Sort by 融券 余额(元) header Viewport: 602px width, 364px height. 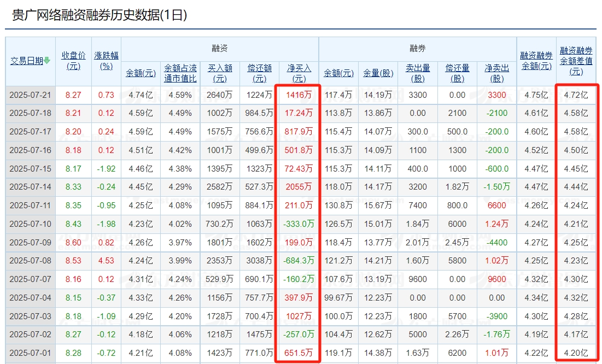338,73
